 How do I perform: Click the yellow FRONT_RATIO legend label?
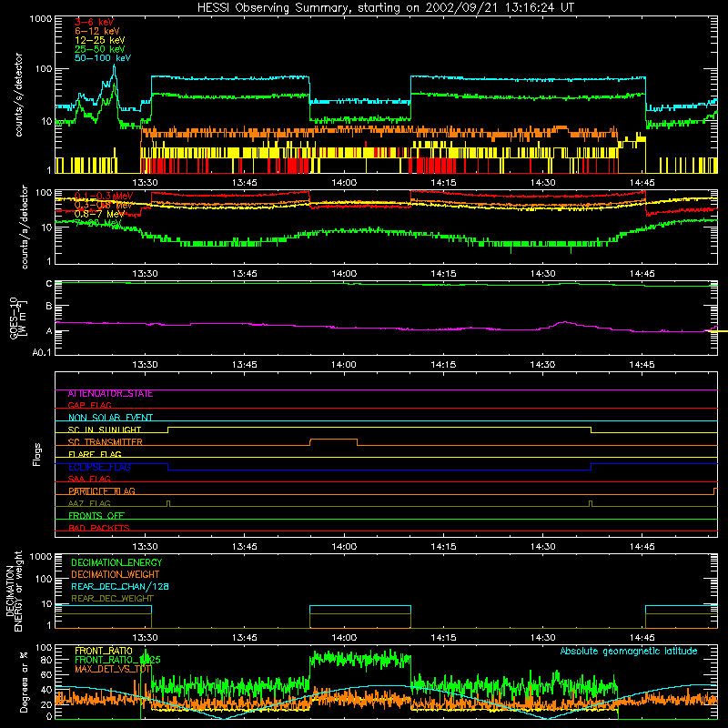[x=104, y=651]
